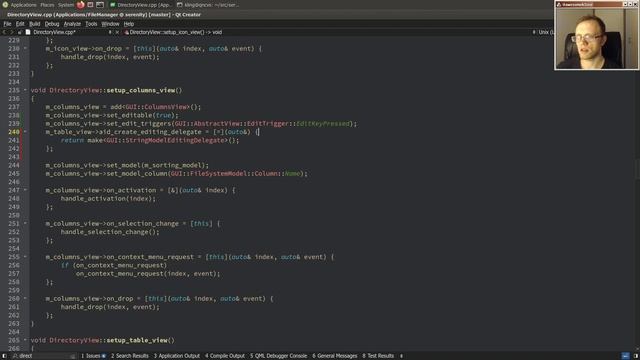640x360 pixels.
Task: Collapse the lambda fold at line 230
Action: coord(25,49)
